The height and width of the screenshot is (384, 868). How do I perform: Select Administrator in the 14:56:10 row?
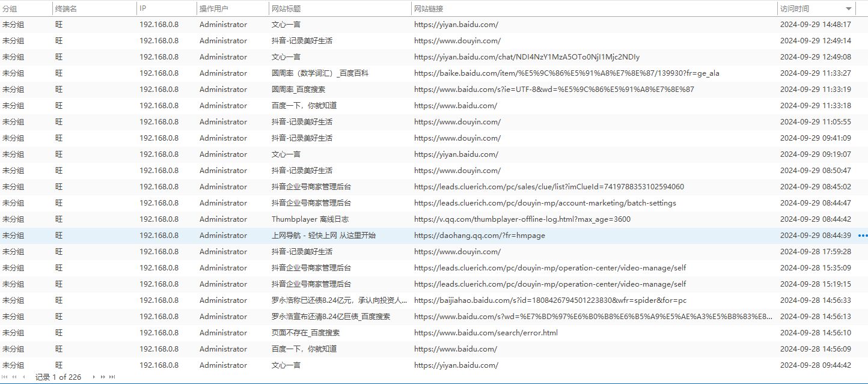pyautogui.click(x=223, y=333)
